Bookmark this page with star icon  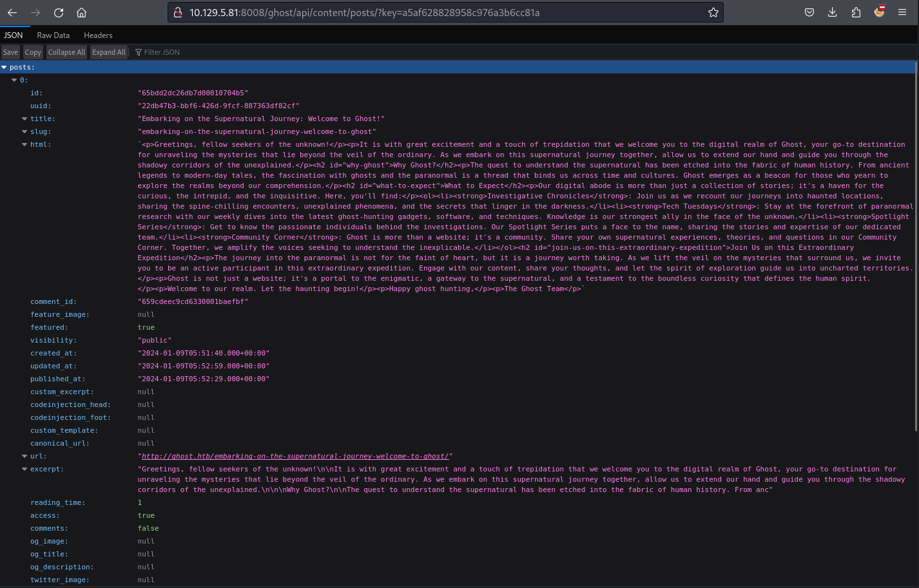pyautogui.click(x=713, y=12)
